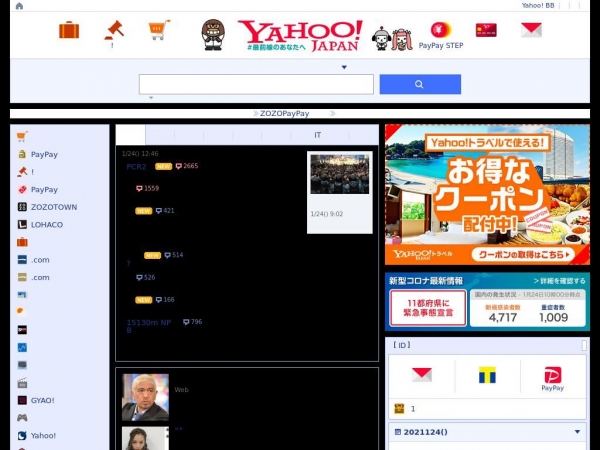
Task: Open the orange briefcase travel icon in header
Action: (69, 30)
